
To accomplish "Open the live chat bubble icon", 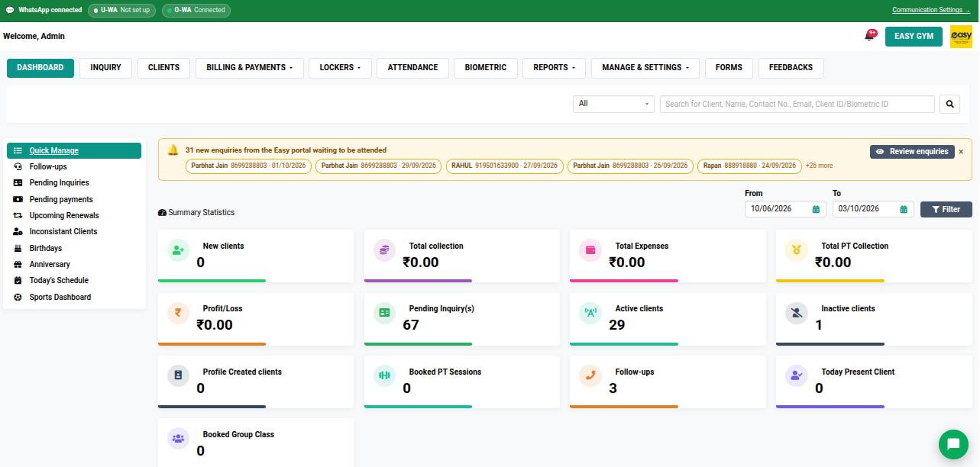I will (953, 444).
